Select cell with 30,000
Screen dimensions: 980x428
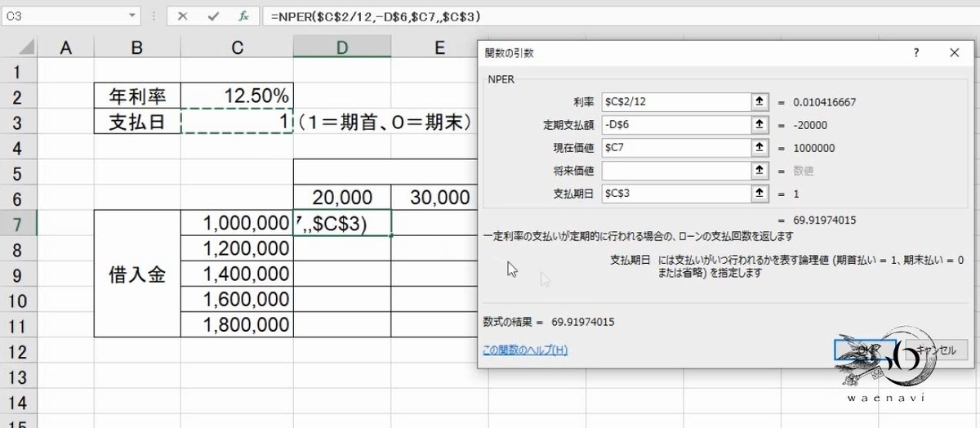[434, 198]
